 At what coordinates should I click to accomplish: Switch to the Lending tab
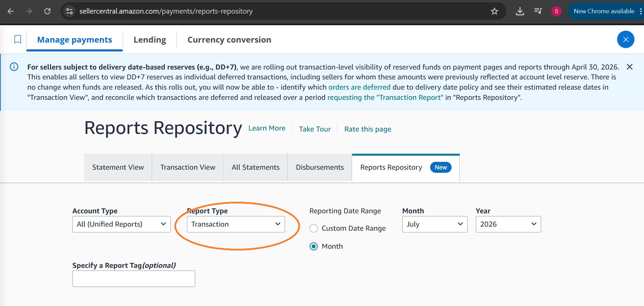click(150, 40)
